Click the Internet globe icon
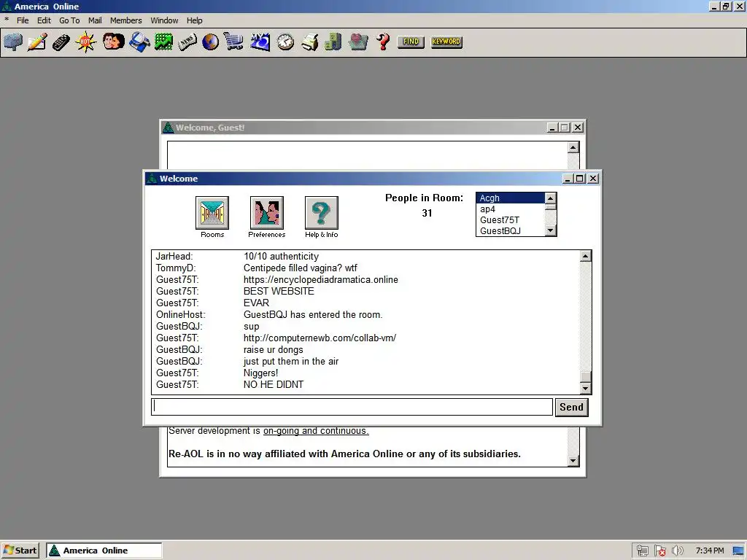 point(211,42)
